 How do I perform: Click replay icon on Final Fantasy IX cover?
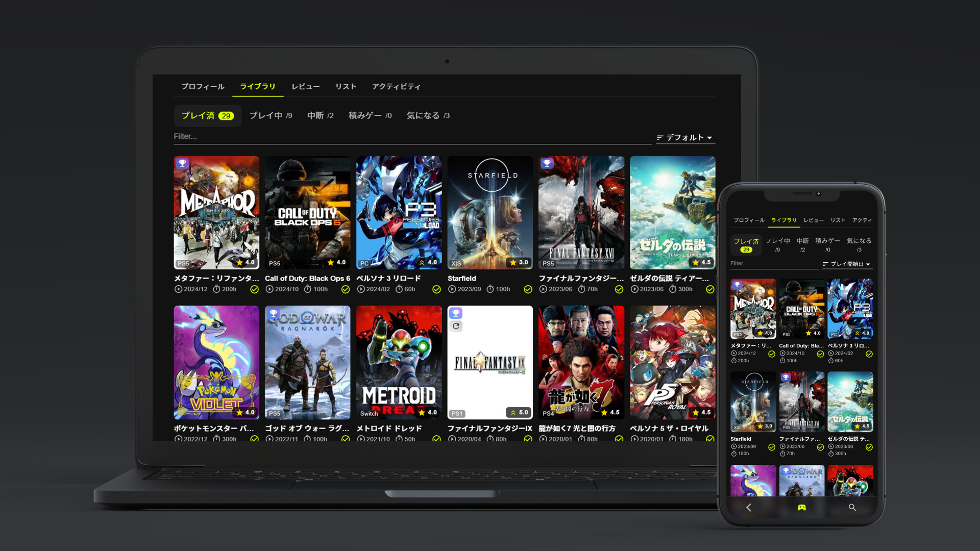(456, 327)
